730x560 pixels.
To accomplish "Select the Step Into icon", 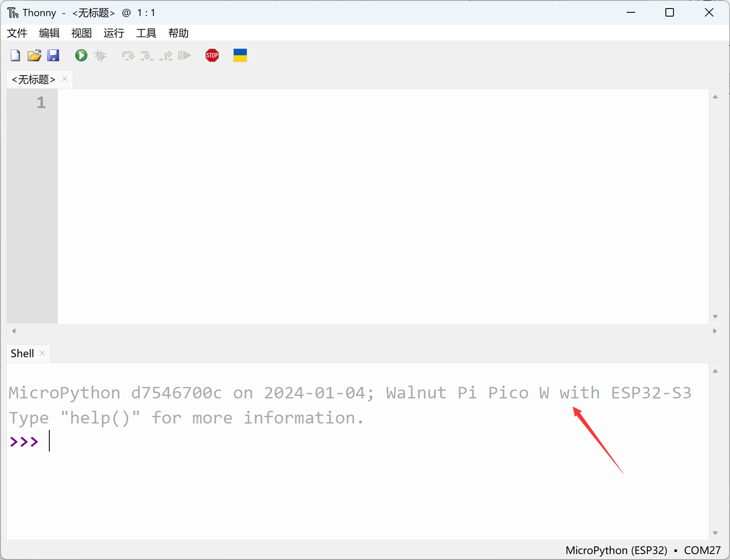I will [x=147, y=55].
